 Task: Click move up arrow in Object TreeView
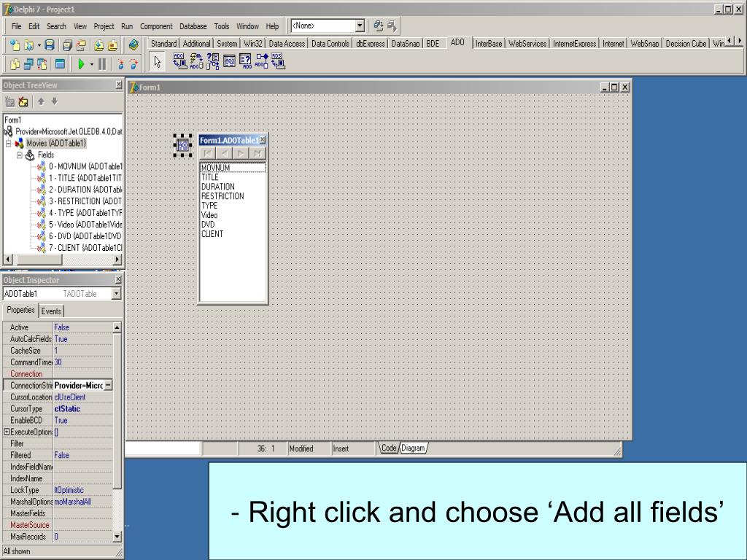(x=41, y=101)
